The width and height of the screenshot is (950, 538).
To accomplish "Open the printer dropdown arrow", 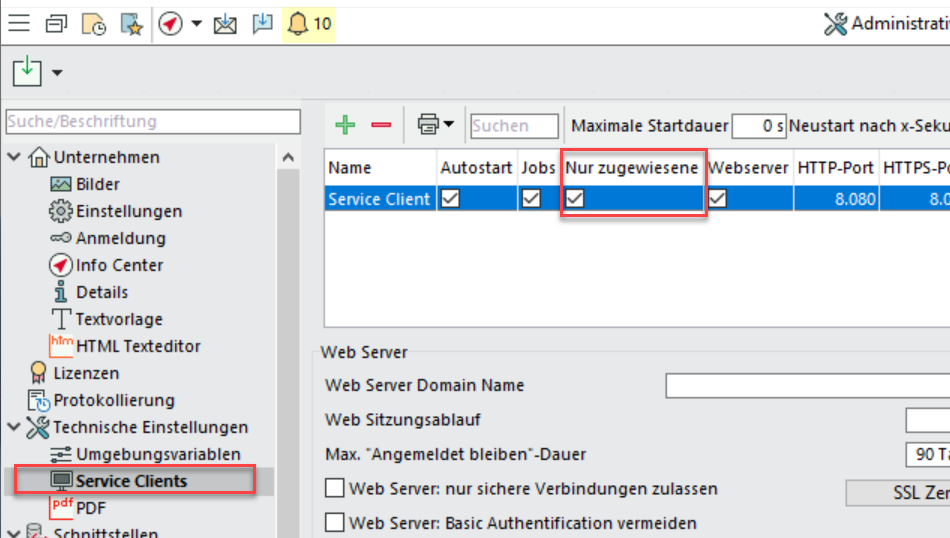I will 449,125.
